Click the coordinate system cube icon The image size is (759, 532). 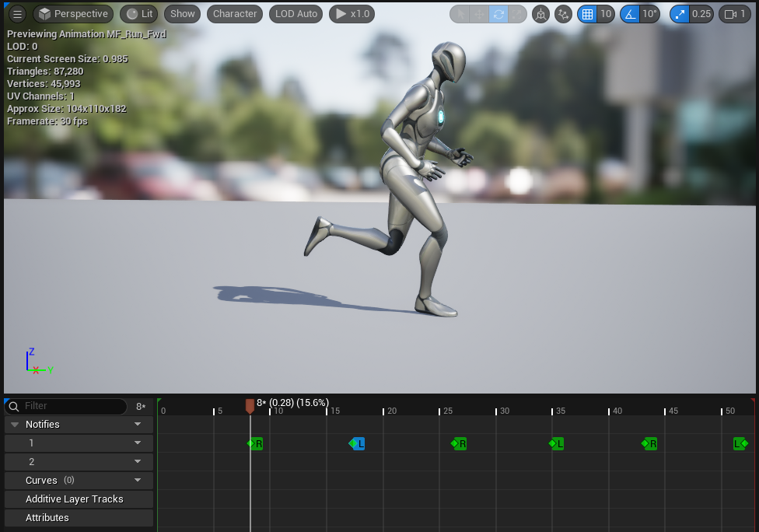541,14
